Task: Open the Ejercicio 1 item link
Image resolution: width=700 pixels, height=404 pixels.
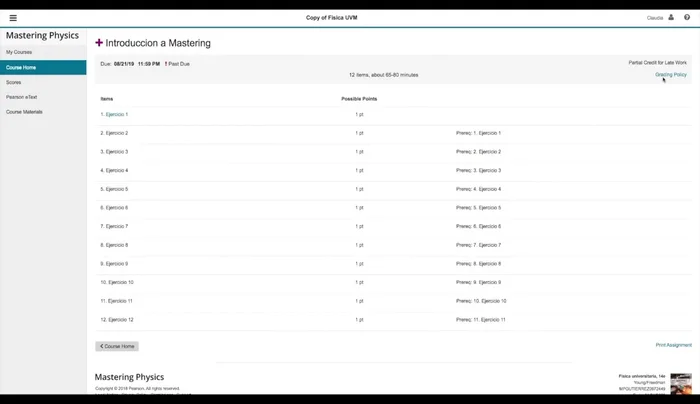Action: pos(116,114)
